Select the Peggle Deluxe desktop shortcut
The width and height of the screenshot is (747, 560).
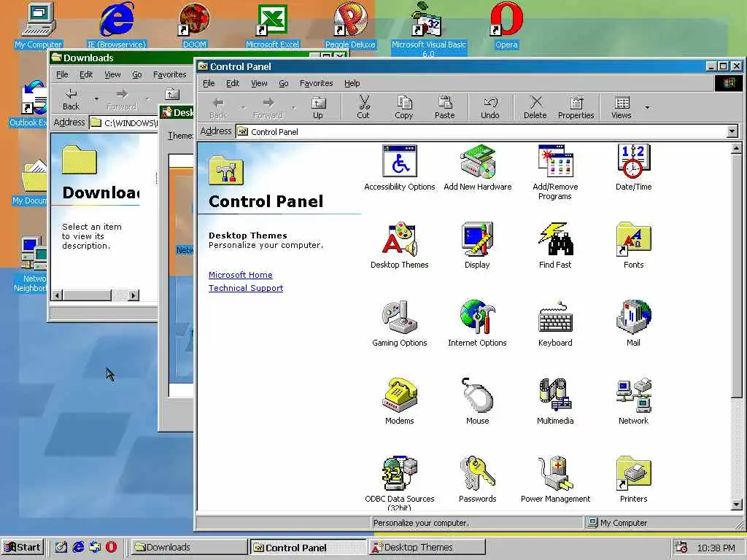point(350,25)
